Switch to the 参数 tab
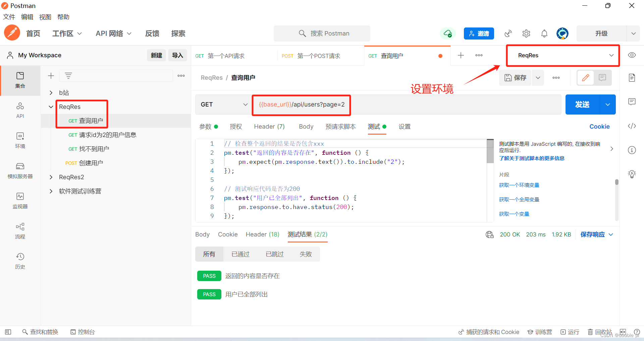Viewport: 644px width, 341px height. tap(208, 127)
